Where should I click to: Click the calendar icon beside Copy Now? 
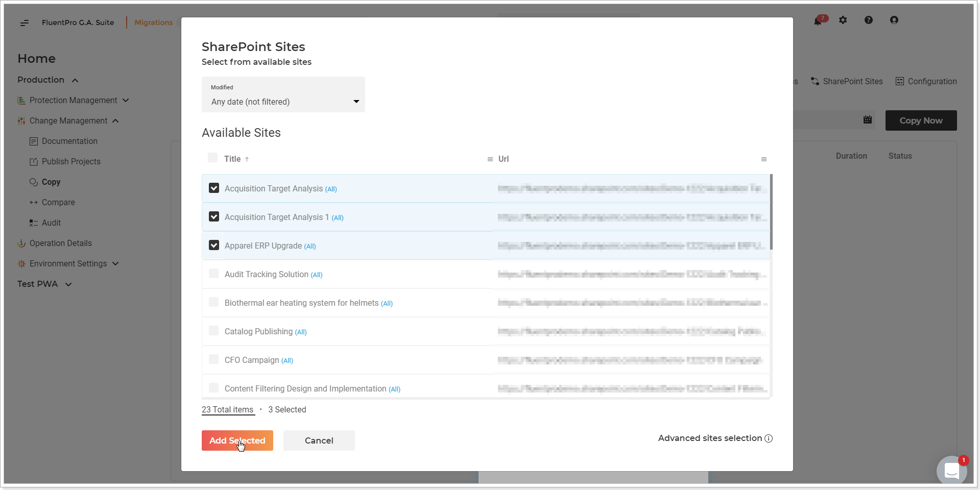click(x=868, y=120)
